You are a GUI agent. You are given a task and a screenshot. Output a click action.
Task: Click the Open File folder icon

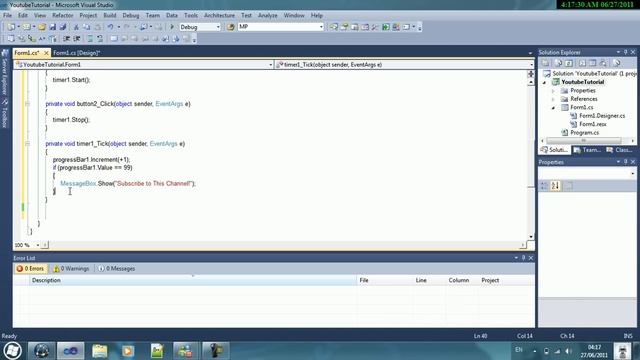point(42,27)
